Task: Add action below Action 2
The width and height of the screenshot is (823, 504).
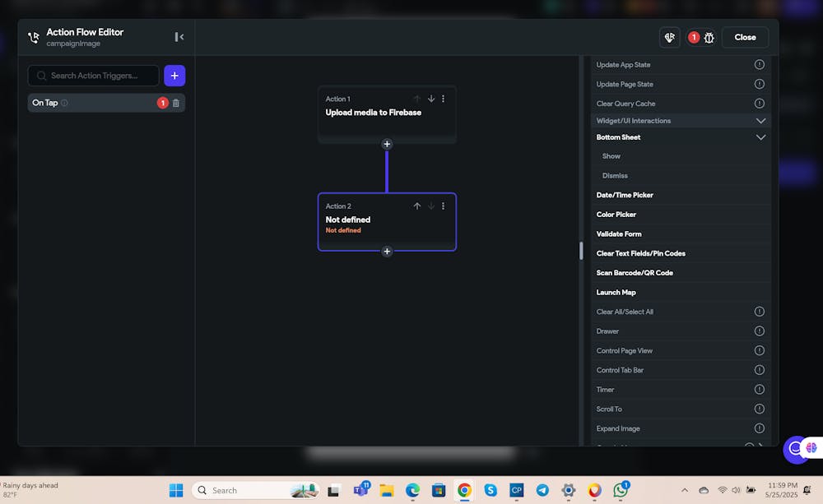Action: pos(387,252)
